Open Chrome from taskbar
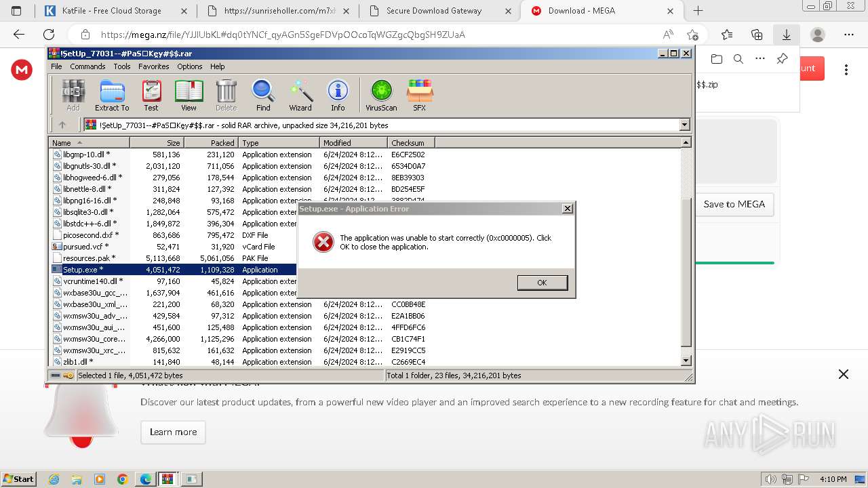The height and width of the screenshot is (488, 868). click(122, 479)
